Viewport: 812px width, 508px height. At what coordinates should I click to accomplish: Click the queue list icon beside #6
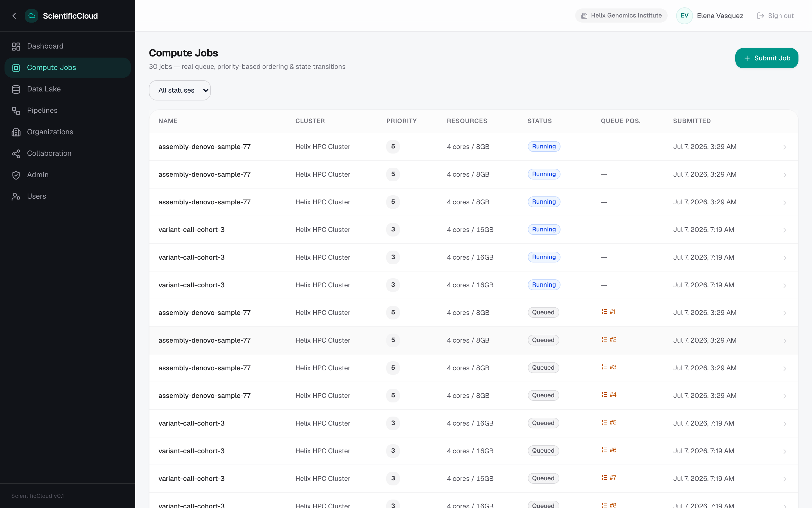604,450
